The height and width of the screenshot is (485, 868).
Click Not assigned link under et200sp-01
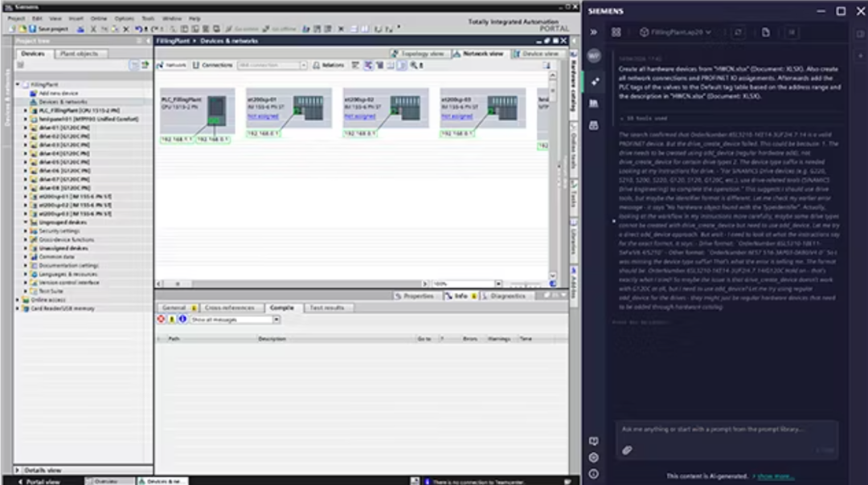tap(263, 116)
